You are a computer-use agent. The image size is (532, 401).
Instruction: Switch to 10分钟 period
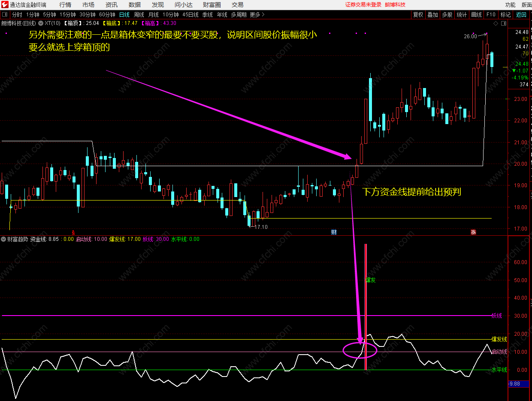pyautogui.click(x=171, y=15)
